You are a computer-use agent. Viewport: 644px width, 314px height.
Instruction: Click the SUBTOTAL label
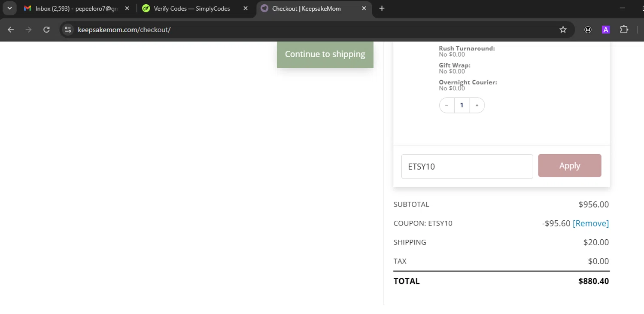(x=411, y=204)
